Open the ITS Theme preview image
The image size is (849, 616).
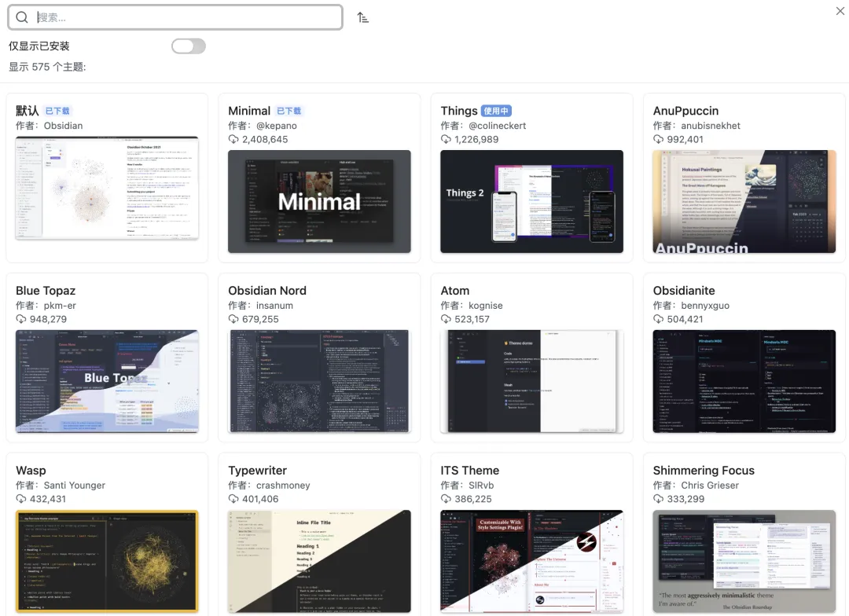click(531, 561)
